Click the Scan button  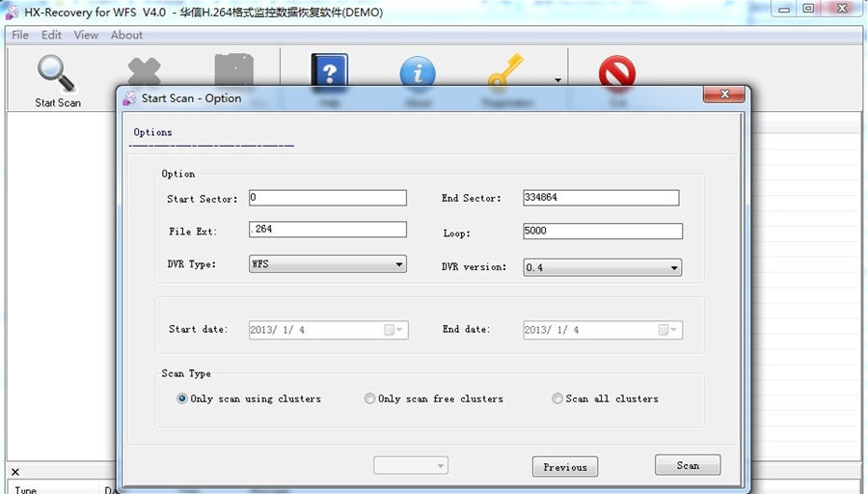click(x=688, y=465)
